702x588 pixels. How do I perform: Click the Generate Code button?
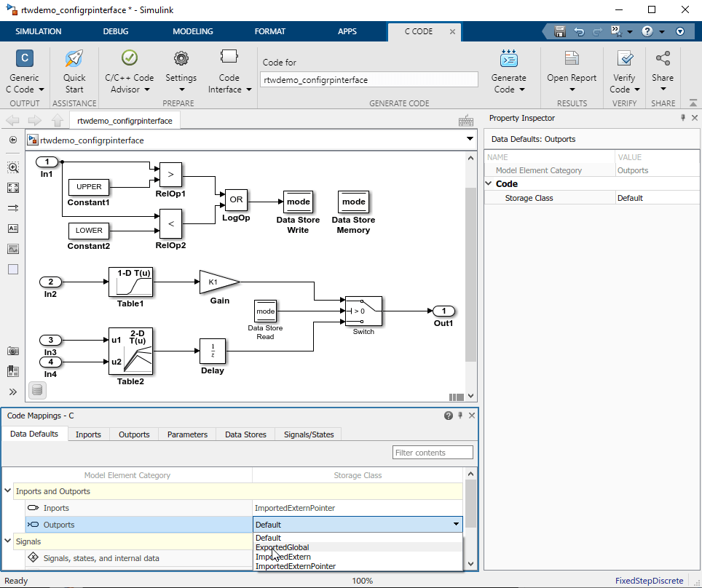[508, 60]
